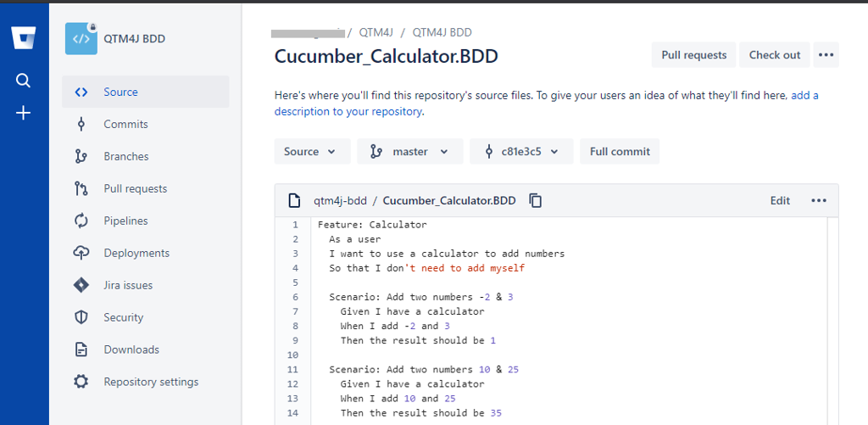Click the 'Feature: Calculator' code line
This screenshot has height=425, width=868.
(x=373, y=225)
